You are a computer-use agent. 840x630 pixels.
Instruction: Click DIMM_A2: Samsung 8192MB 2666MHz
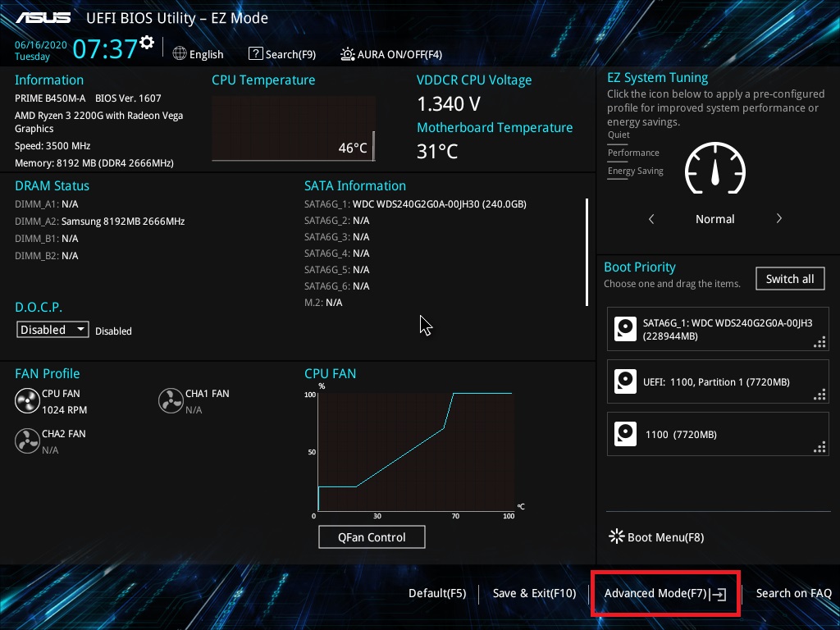point(99,221)
